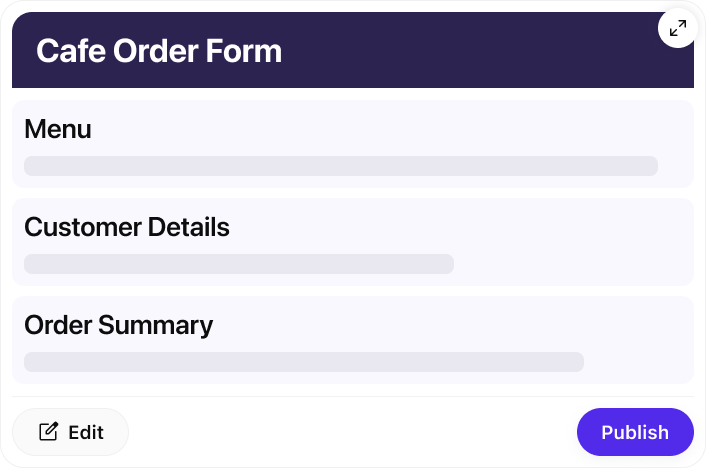Click the word "Details" in Customer Details

(188, 227)
